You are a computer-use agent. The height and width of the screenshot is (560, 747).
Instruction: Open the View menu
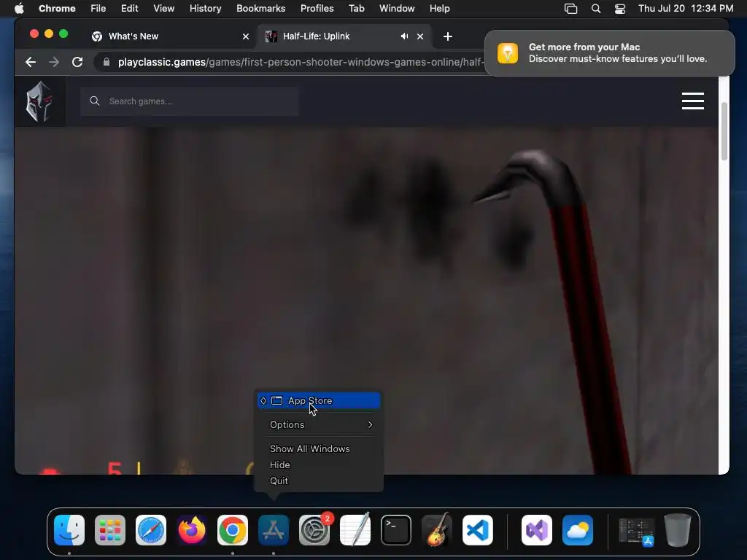[x=163, y=9]
